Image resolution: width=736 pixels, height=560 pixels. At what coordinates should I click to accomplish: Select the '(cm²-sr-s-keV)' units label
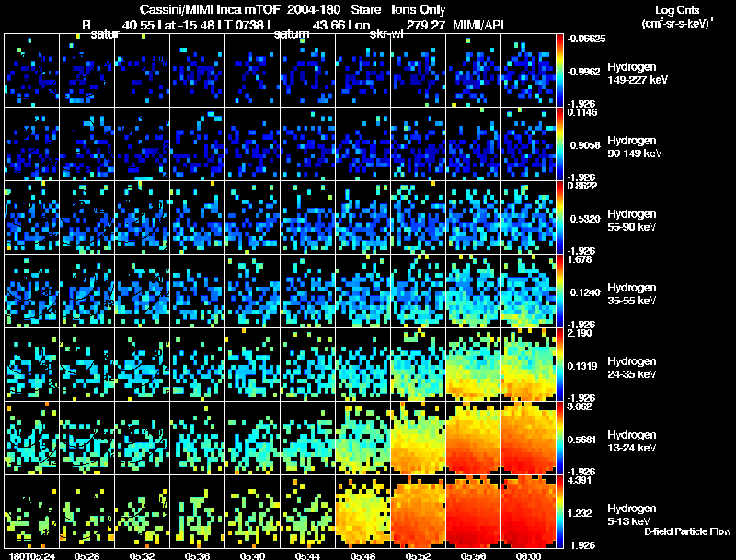tap(677, 23)
